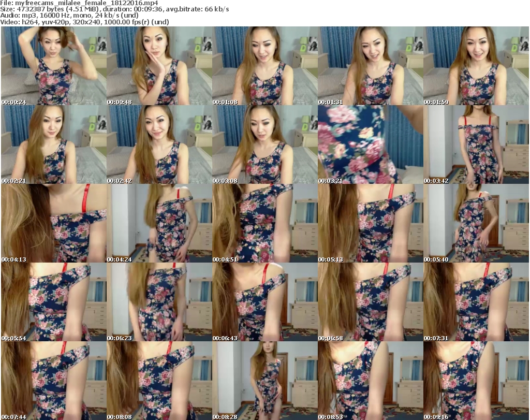This screenshot has height=420, width=530.
Task: Select the frame at 00:07:31
Action: coord(476,302)
